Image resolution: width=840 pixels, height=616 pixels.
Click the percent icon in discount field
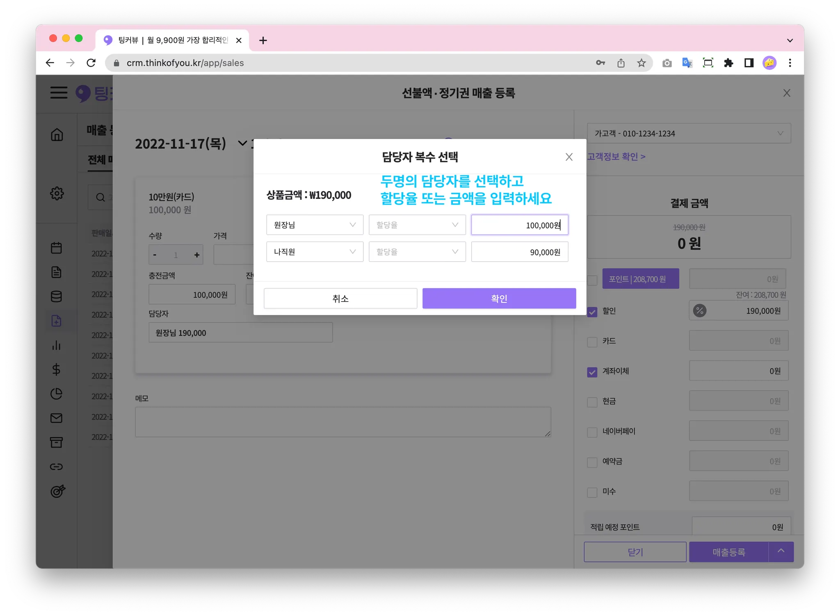[700, 311]
